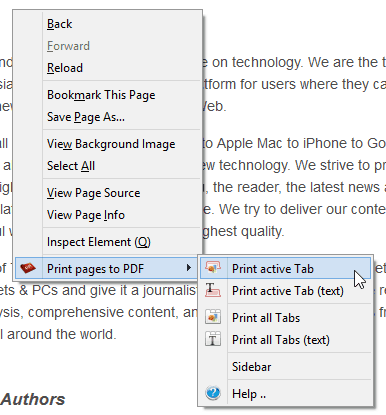Open View Page Source
Viewport: 386px width, 415px height.
[108, 193]
